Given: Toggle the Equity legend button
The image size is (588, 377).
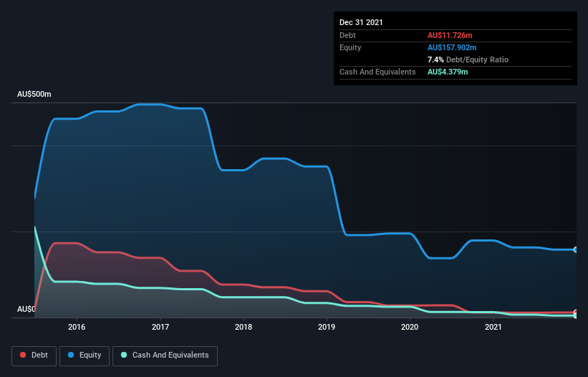Looking at the screenshot, I should [85, 355].
